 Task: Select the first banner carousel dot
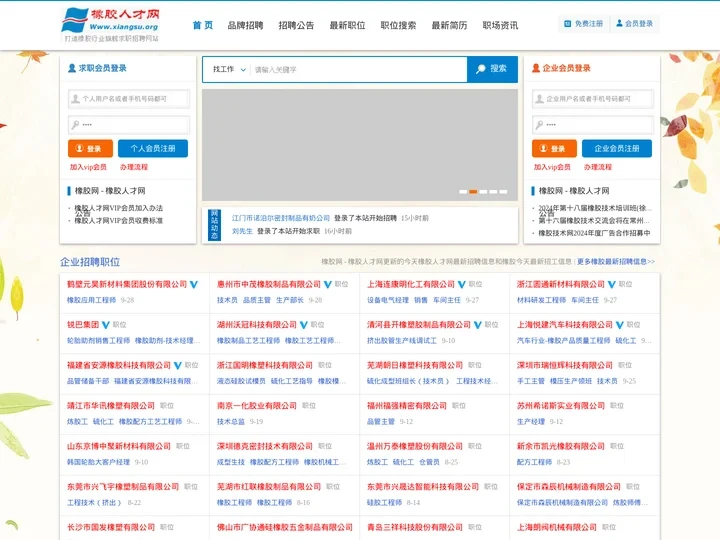[x=463, y=191]
